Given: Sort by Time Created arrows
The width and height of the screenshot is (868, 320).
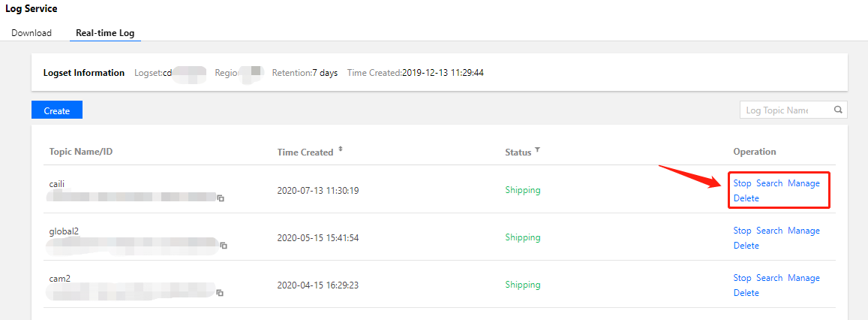Looking at the screenshot, I should tap(341, 150).
